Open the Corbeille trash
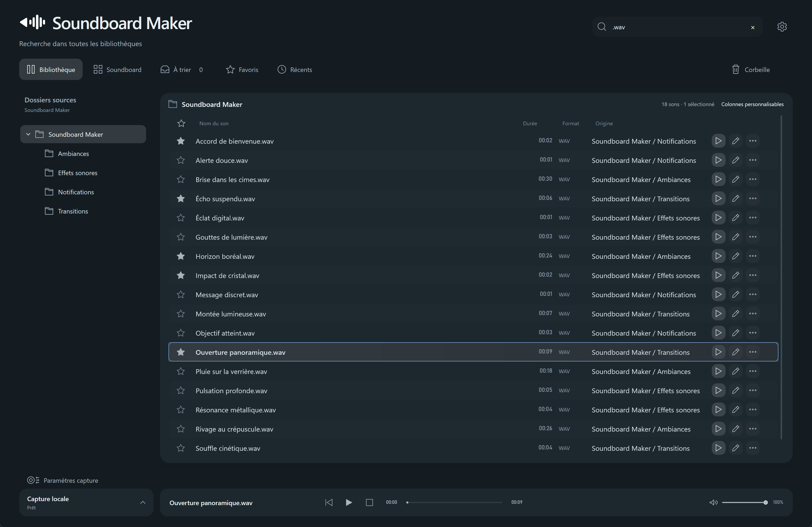Image resolution: width=812 pixels, height=527 pixels. [751, 70]
